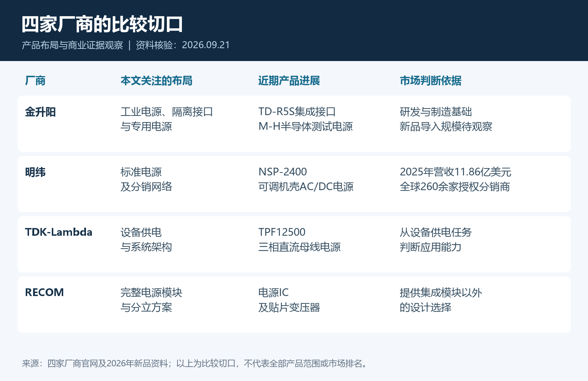Screen dimensions: 588x381
Task: Click the line 与分立方案
Action: coord(146,307)
